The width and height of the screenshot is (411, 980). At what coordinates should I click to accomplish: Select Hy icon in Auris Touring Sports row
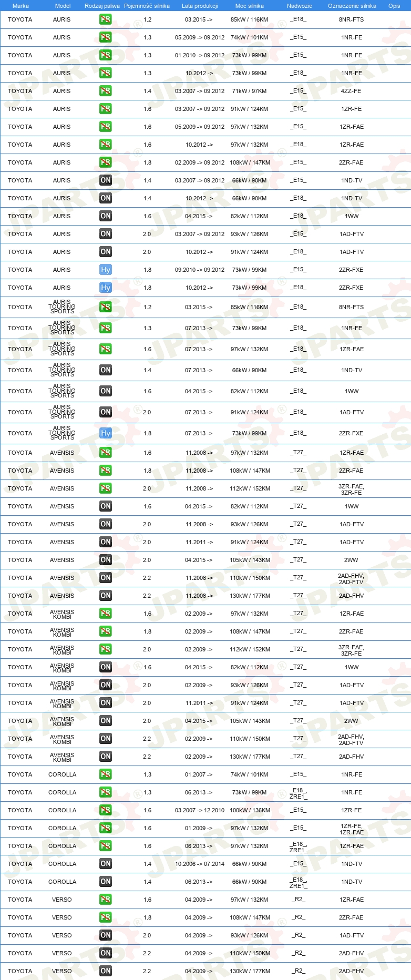click(106, 433)
